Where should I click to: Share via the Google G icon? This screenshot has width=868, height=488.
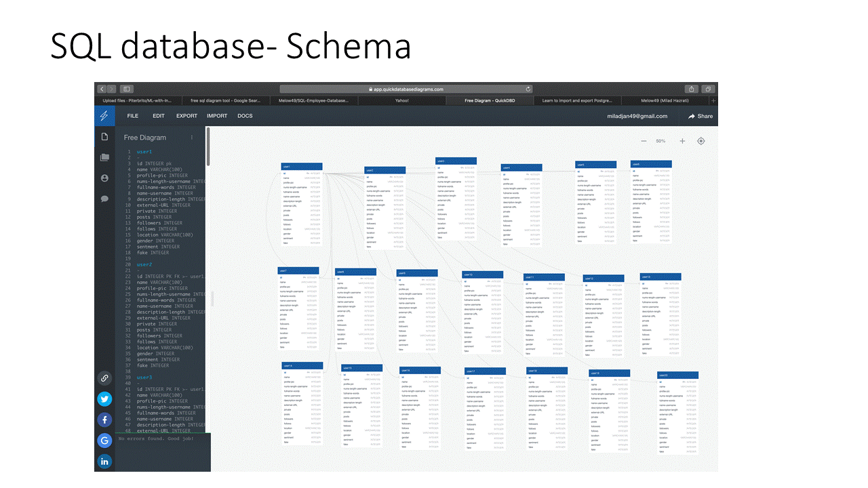click(x=104, y=441)
